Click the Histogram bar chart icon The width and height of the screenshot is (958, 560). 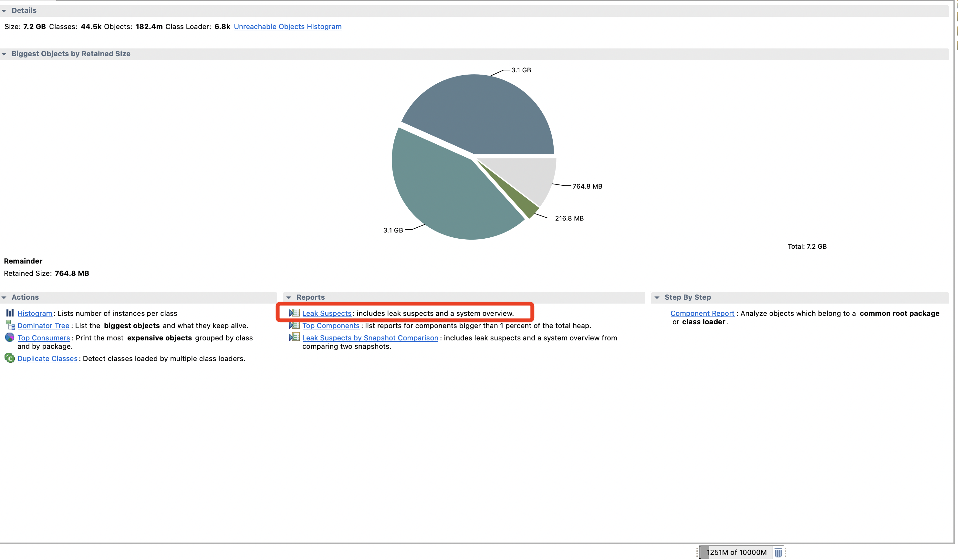[x=10, y=313]
